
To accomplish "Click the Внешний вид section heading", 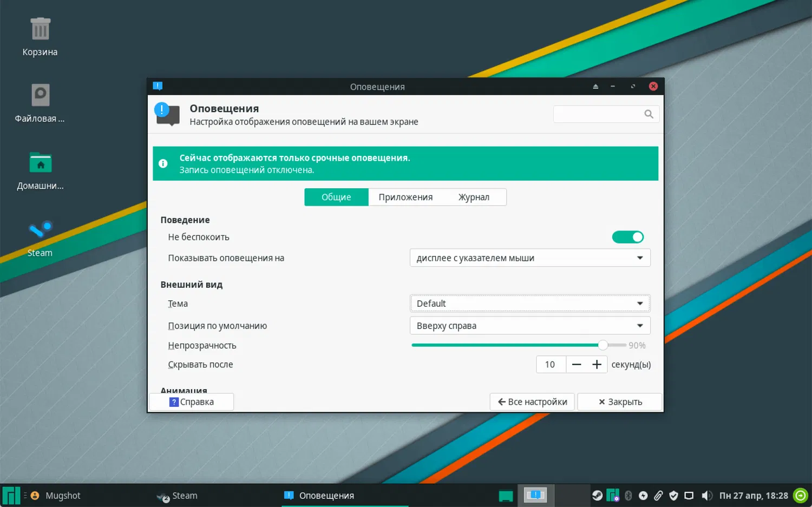I will pos(191,285).
